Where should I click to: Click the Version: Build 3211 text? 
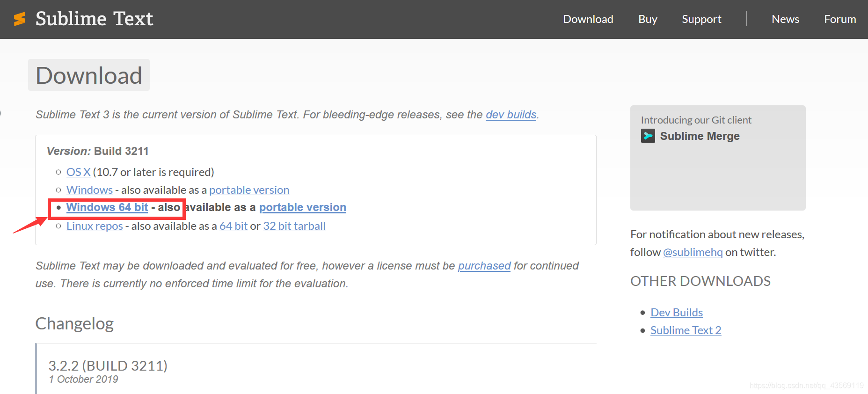(x=98, y=151)
